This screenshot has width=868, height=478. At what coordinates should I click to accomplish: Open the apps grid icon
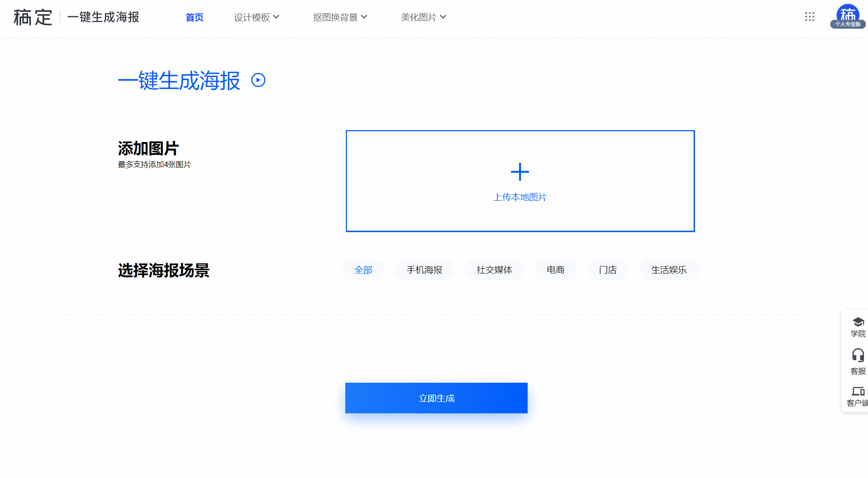809,17
